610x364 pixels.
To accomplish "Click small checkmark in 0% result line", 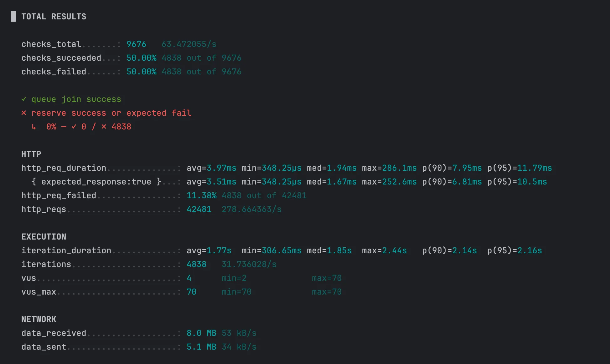I will pos(74,127).
